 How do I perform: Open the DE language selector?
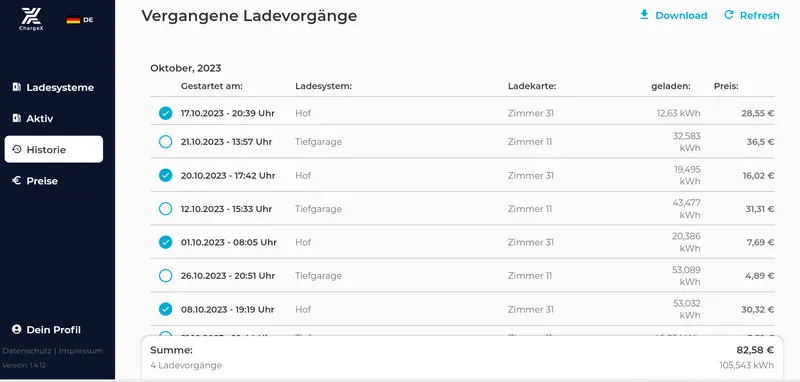coord(80,20)
